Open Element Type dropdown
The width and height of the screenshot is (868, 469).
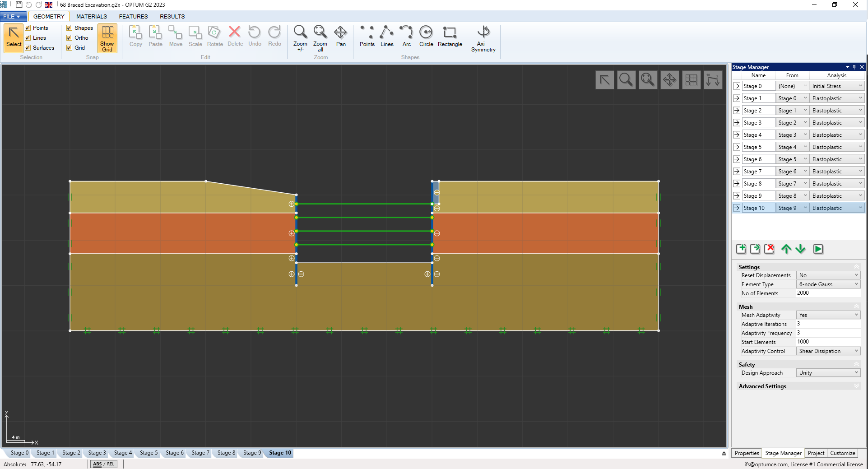click(x=828, y=284)
